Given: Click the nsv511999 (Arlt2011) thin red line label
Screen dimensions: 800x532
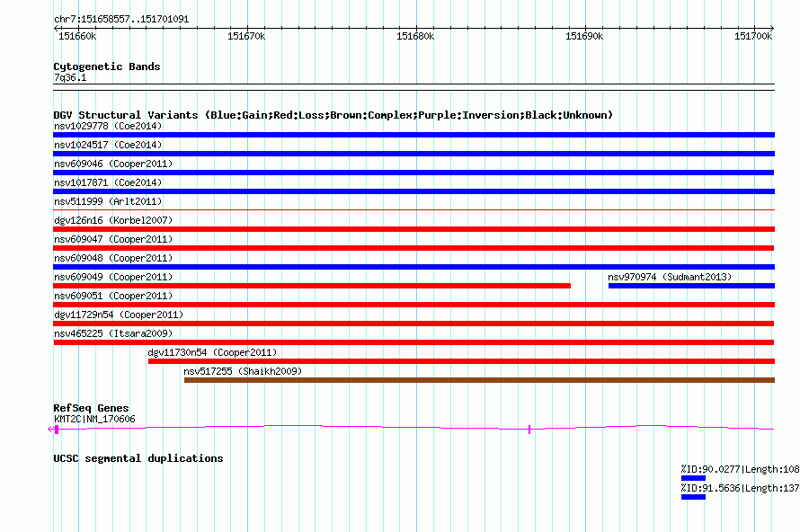Looking at the screenshot, I should pyautogui.click(x=108, y=201).
